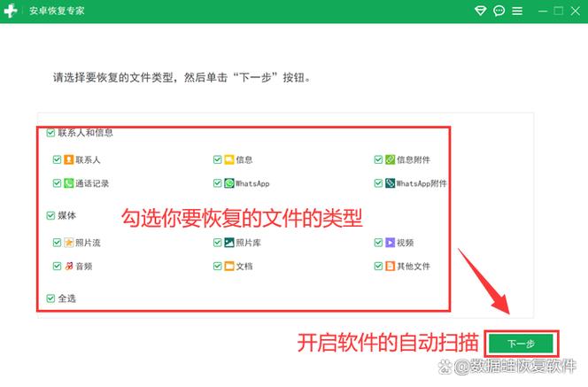Toggle the 联系人和信息 group checkbox
Screen dimensions: 588x387
pyautogui.click(x=50, y=132)
